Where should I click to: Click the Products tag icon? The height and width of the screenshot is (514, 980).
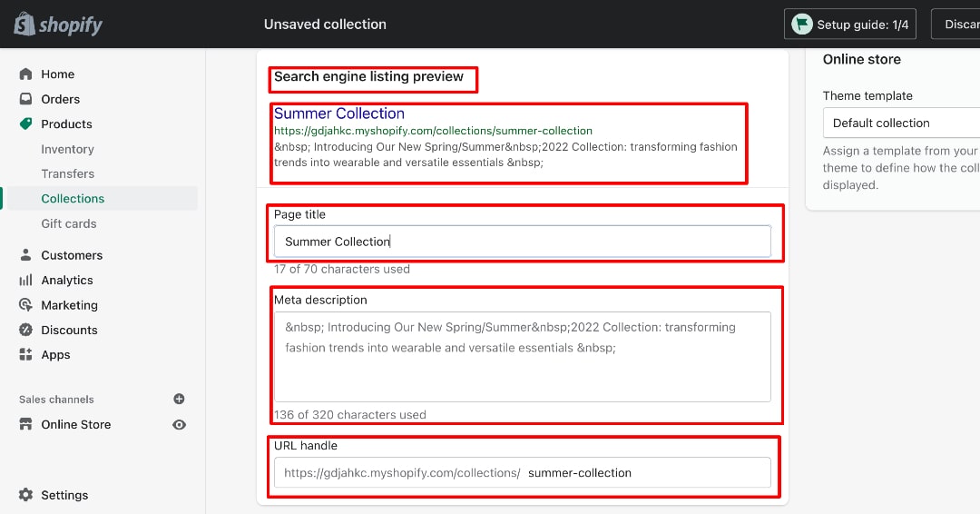(x=25, y=124)
